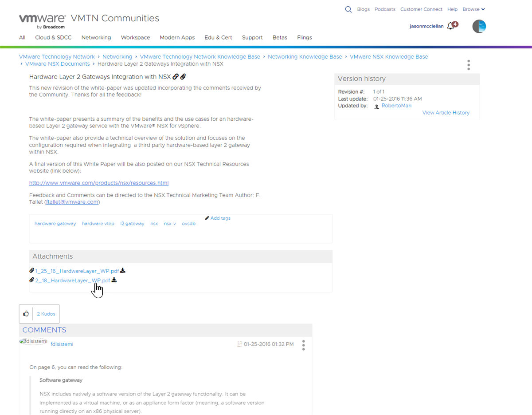Click the paperclip icon of 2_18 attachment
The height and width of the screenshot is (415, 532).
[x=32, y=280]
